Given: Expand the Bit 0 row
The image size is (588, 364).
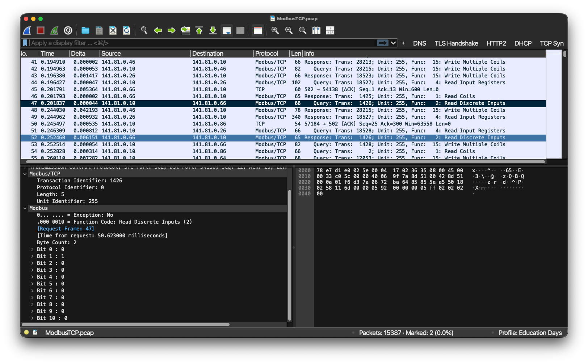Looking at the screenshot, I should tap(32, 250).
